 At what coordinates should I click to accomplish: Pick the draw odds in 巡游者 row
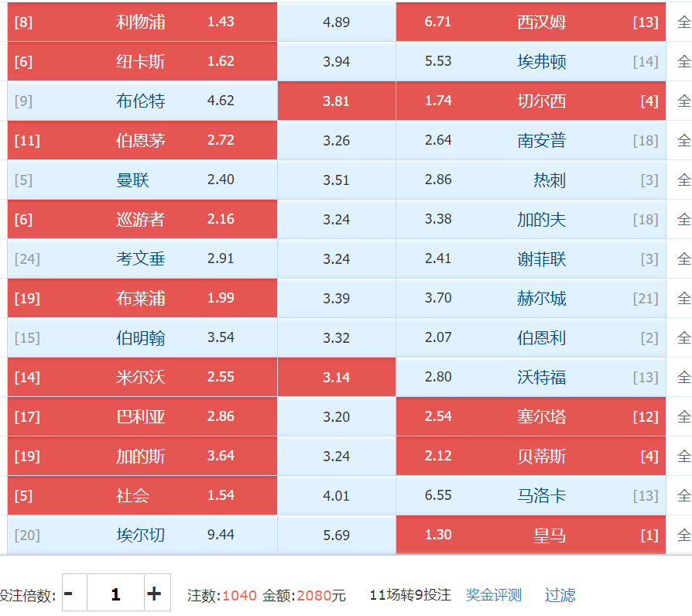336,219
